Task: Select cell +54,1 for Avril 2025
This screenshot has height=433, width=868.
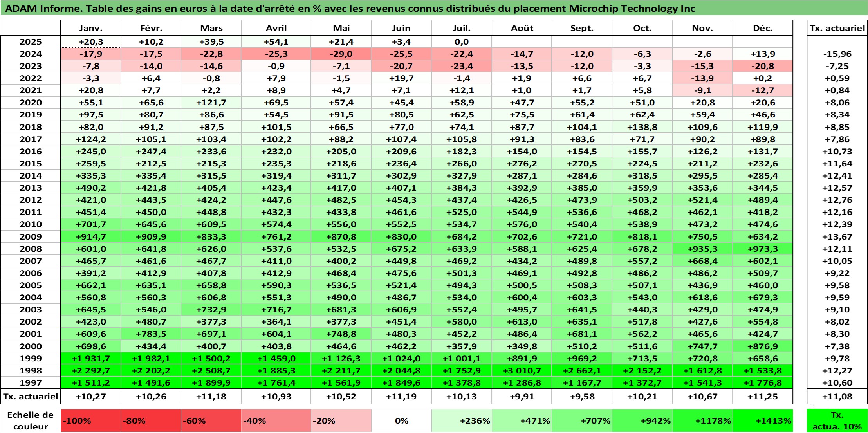Action: click(276, 42)
